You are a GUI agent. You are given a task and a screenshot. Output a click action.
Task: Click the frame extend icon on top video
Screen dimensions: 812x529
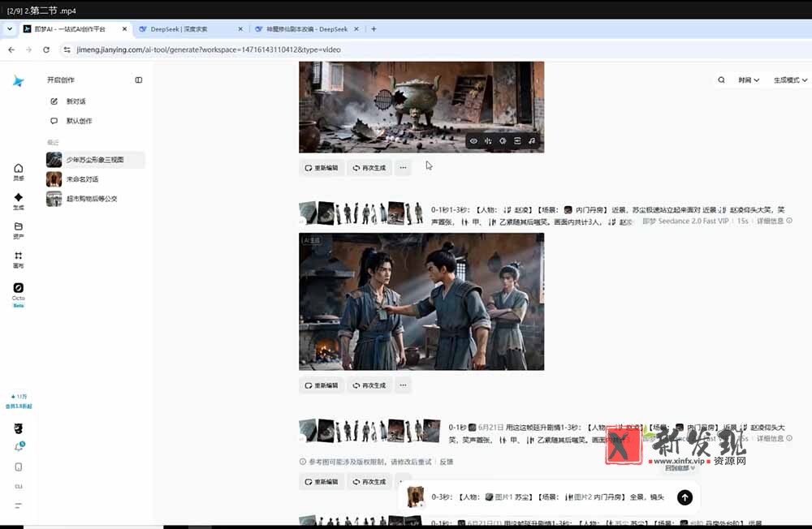[516, 141]
